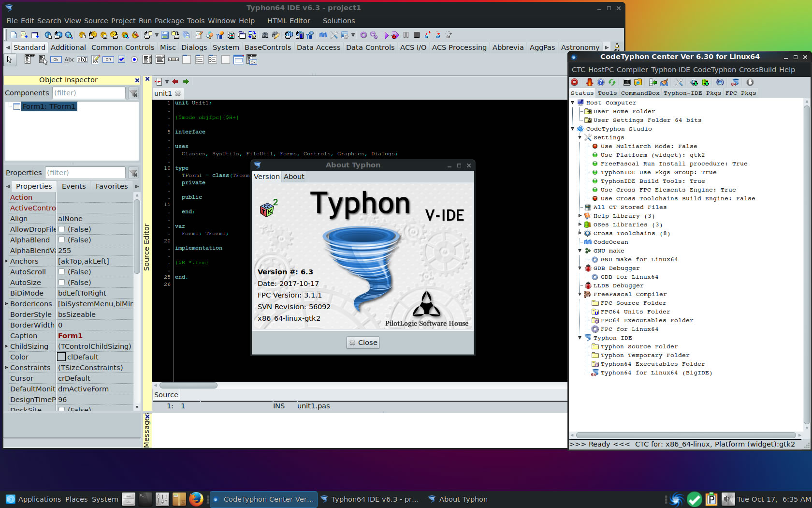The width and height of the screenshot is (812, 508).
Task: Open the terminal icon in CodeTyphon Center toolbar
Action: 627,82
